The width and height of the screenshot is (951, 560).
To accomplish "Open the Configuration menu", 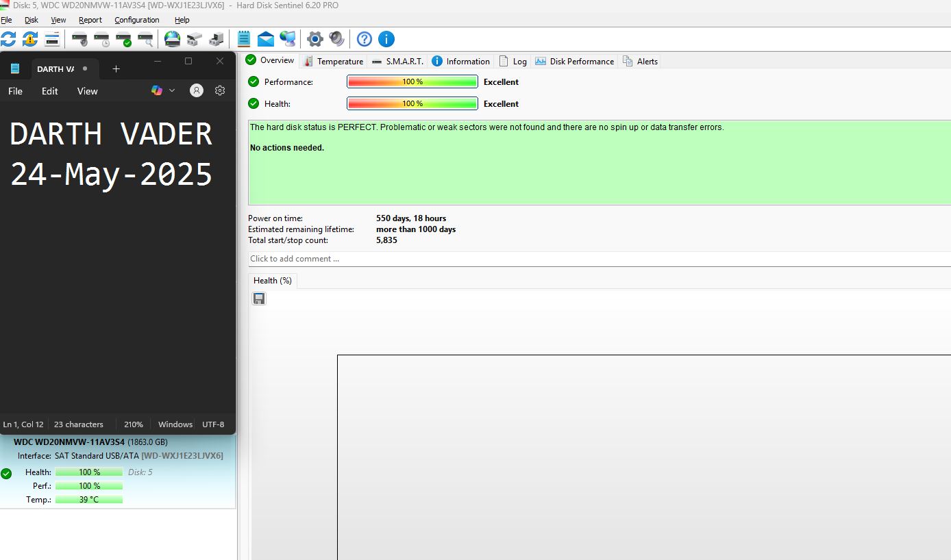I will coord(137,20).
